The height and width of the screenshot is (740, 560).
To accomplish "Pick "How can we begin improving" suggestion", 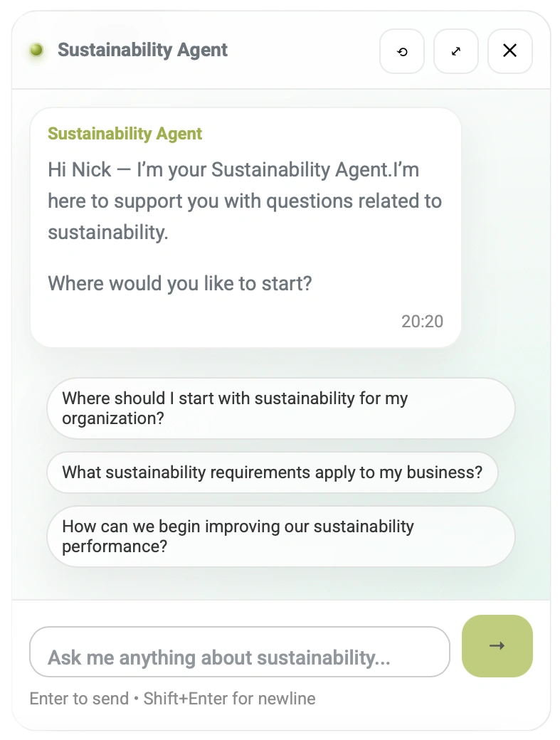I will [x=280, y=536].
